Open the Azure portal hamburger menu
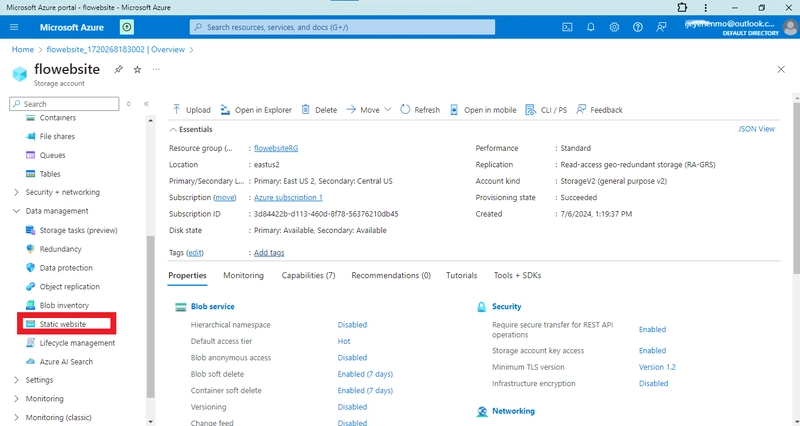800x426 pixels. click(x=14, y=27)
